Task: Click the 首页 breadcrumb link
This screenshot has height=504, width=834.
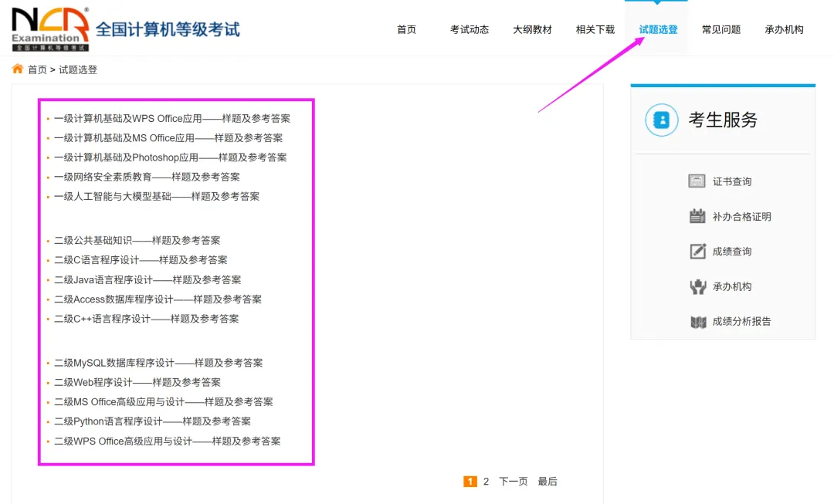Action: tap(37, 69)
